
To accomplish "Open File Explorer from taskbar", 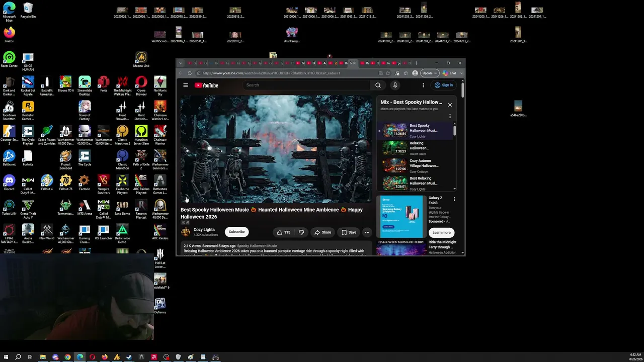I will point(43,357).
